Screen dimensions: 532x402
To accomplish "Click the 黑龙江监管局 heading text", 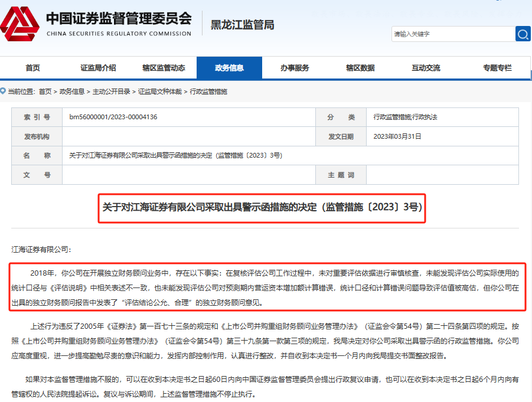I will click(242, 25).
